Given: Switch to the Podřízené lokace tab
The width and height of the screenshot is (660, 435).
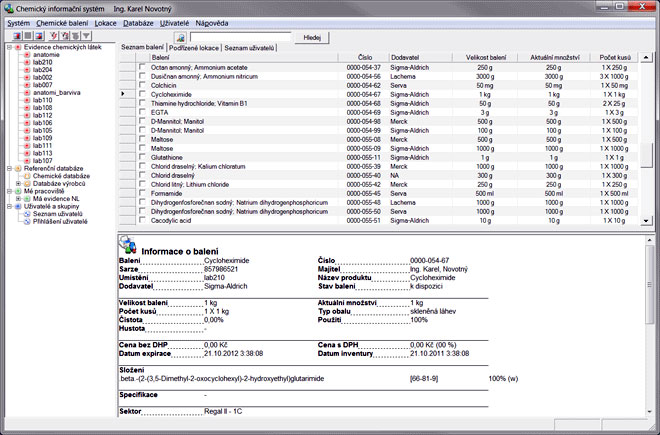Looking at the screenshot, I should (x=194, y=48).
